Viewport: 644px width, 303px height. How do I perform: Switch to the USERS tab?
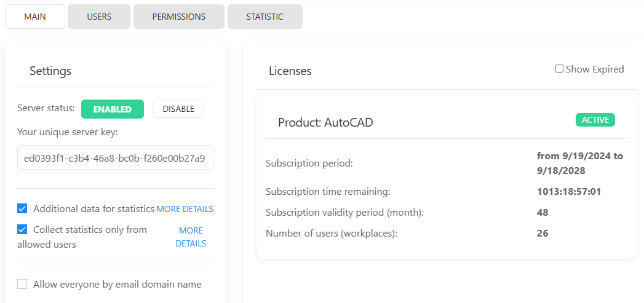pos(99,17)
